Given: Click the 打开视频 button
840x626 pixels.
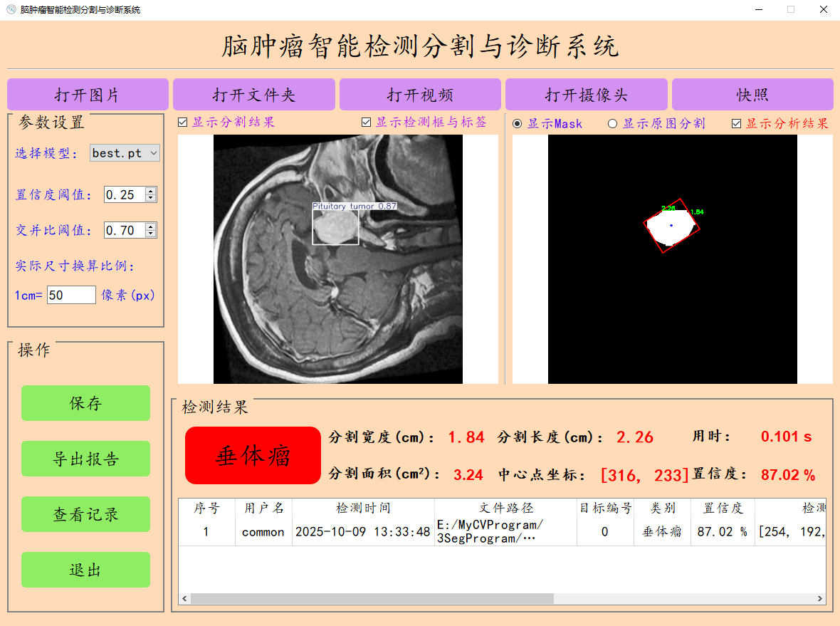Looking at the screenshot, I should click(420, 95).
